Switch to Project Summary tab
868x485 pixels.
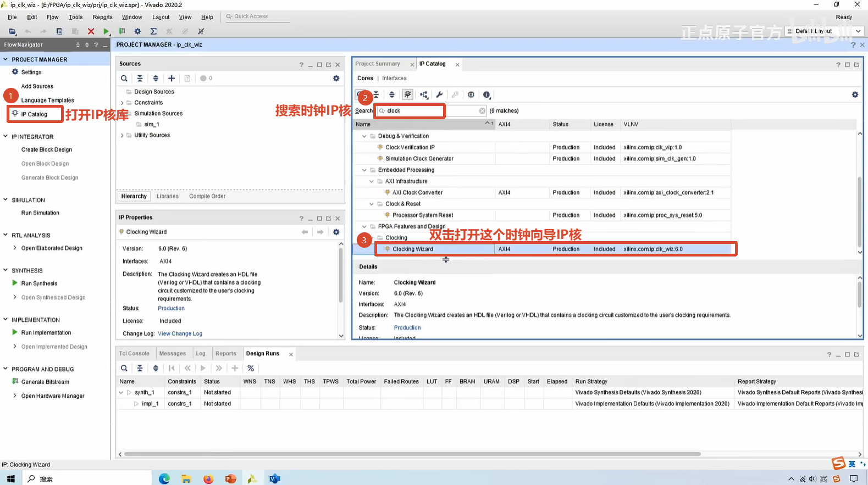tap(378, 64)
